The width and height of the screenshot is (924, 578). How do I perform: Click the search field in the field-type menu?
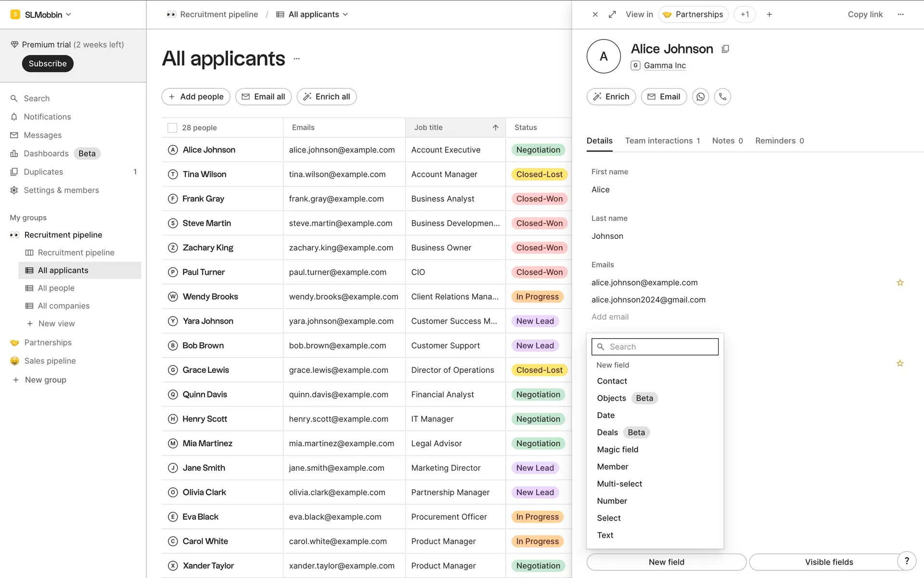tap(654, 346)
